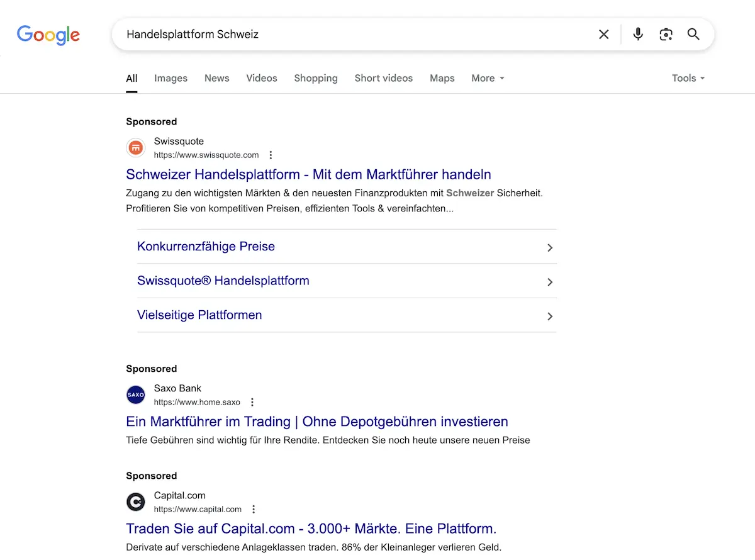Open Traden Sie auf Capital.com ad headline
Viewport: 755px width, 560px height.
pyautogui.click(x=311, y=529)
